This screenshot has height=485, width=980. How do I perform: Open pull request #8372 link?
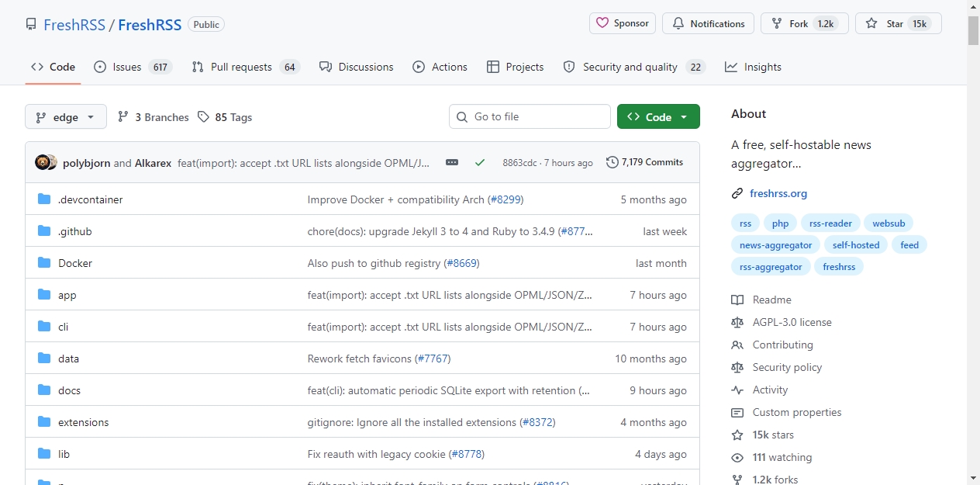click(537, 422)
